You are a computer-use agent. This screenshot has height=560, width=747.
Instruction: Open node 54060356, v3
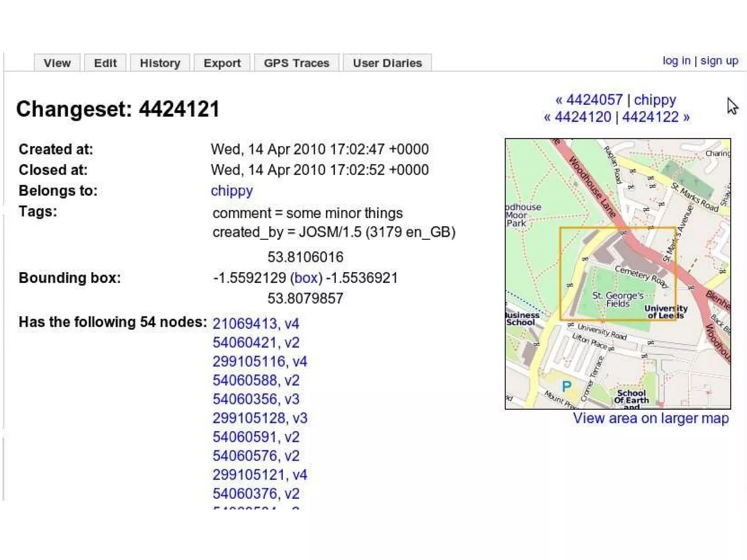click(256, 399)
